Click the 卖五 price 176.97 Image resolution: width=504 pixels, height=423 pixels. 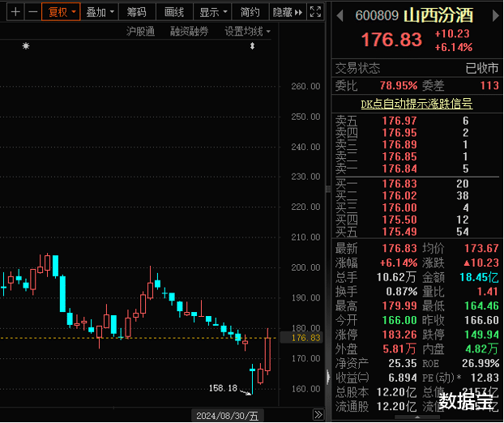pos(399,121)
